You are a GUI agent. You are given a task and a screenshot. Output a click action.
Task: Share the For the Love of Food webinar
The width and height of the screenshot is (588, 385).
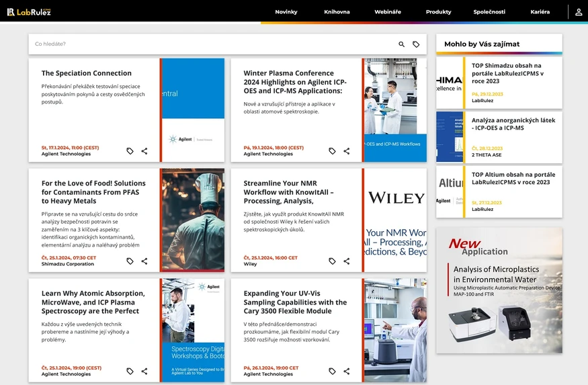[144, 261]
